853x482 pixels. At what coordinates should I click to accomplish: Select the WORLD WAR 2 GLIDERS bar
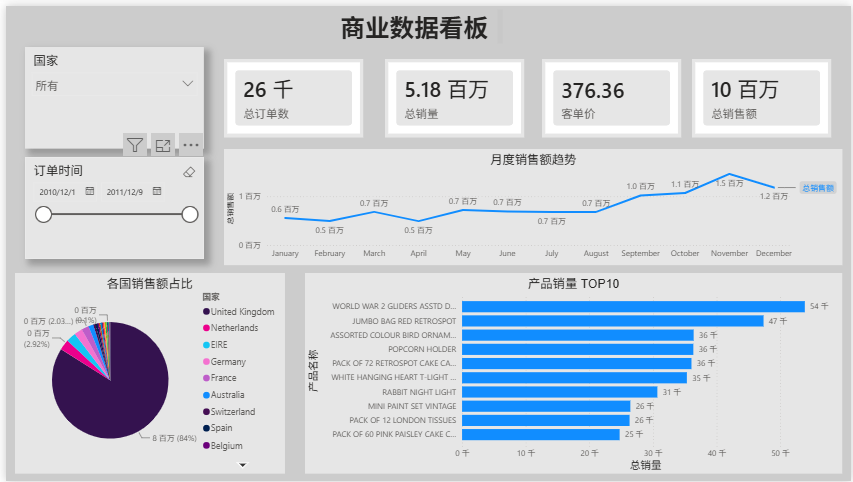pos(633,307)
